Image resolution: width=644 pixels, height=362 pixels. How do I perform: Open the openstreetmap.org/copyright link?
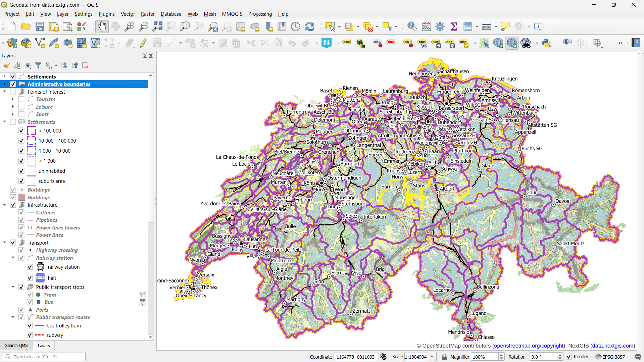point(528,346)
